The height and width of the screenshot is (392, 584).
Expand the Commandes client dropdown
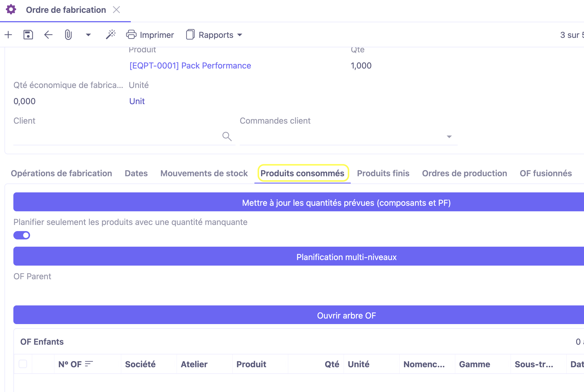click(449, 136)
